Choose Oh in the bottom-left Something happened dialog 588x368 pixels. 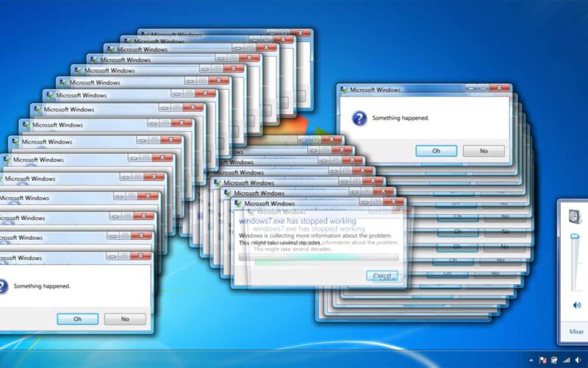77,319
